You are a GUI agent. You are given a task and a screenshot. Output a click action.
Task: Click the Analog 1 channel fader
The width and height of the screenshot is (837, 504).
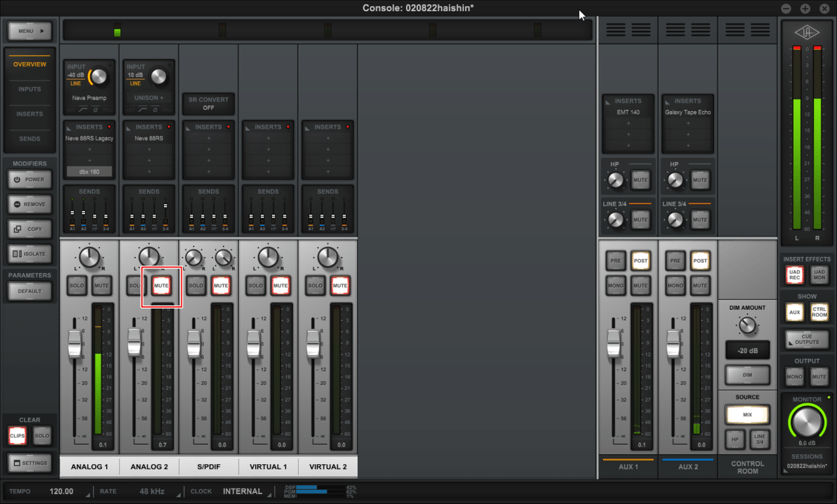click(75, 344)
